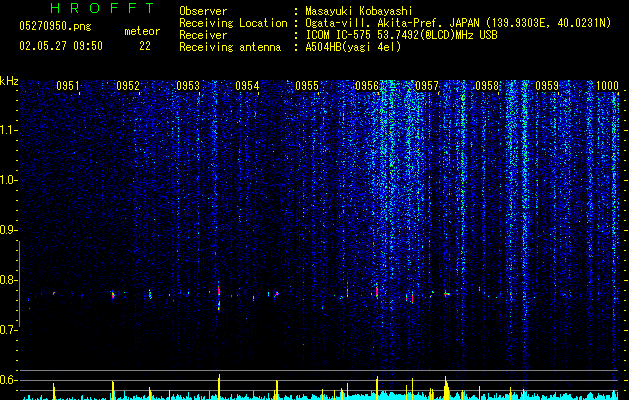The height and width of the screenshot is (400, 629).
Task: Click the Ogata-vill. Akita-Pref. JAPAN location text
Action: 458,24
